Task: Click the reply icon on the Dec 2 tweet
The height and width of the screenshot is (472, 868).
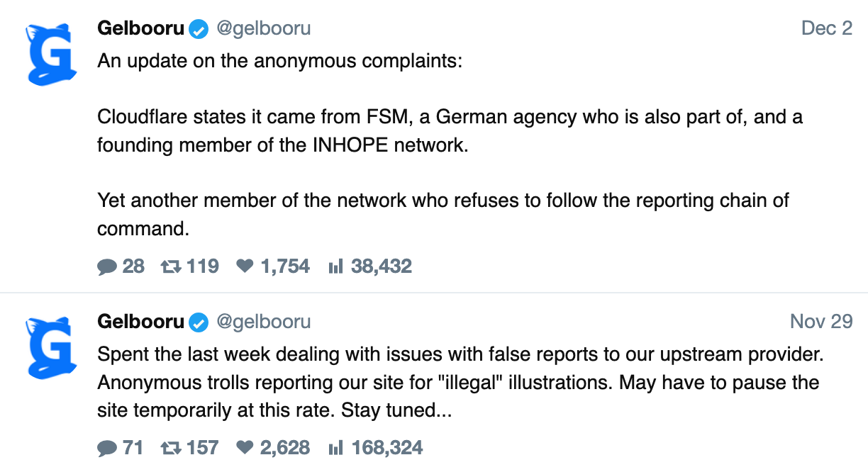Action: pos(107,266)
